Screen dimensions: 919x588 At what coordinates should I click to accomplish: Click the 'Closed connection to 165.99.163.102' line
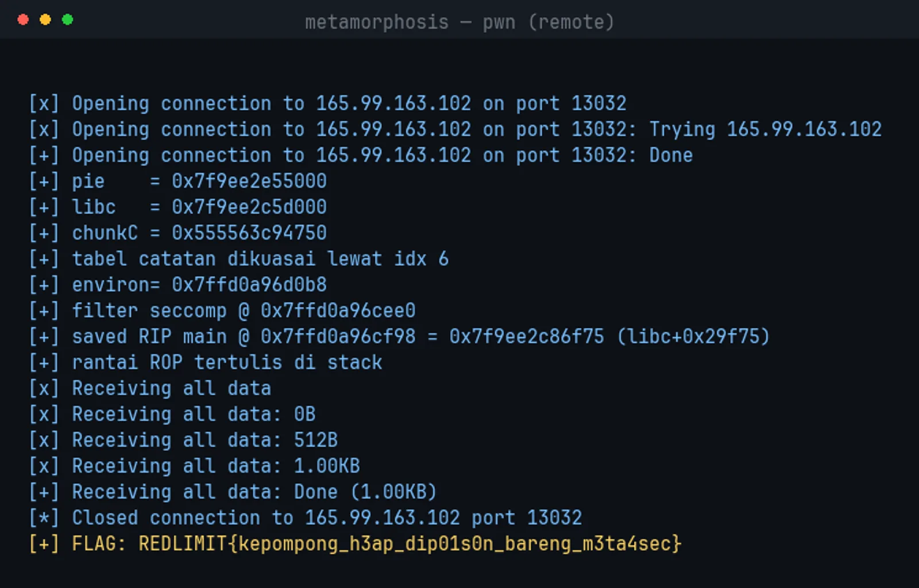click(x=306, y=518)
